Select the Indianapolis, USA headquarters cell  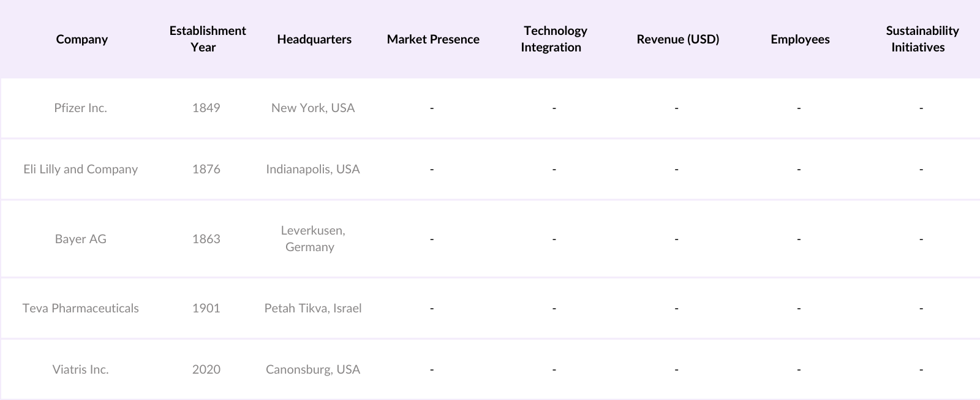312,169
